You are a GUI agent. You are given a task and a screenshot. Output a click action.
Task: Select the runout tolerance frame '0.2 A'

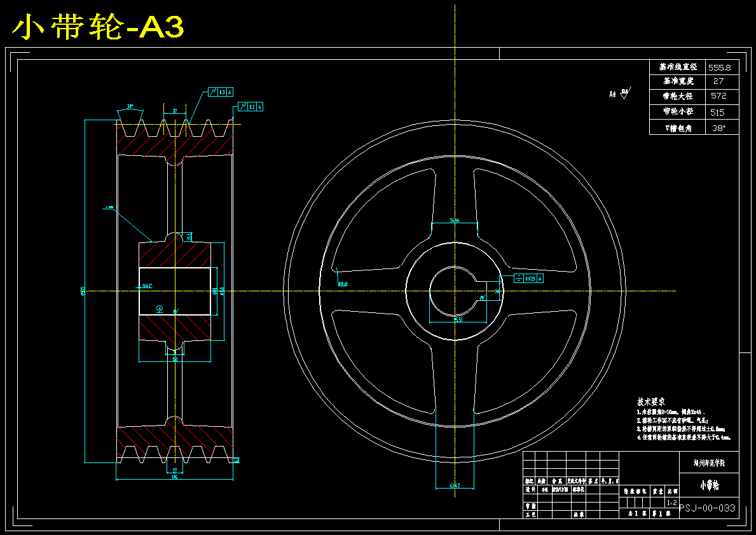251,107
